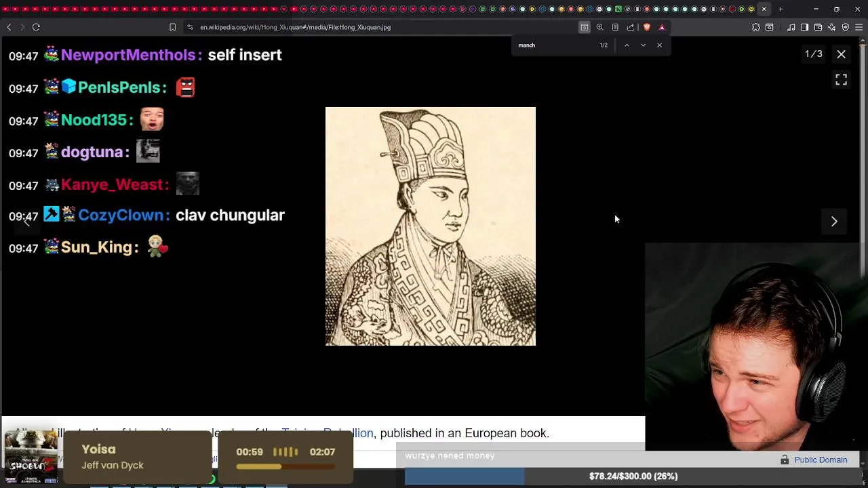This screenshot has height=488, width=868.
Task: Click chat username 'PenIsPenIs'
Action: 119,87
